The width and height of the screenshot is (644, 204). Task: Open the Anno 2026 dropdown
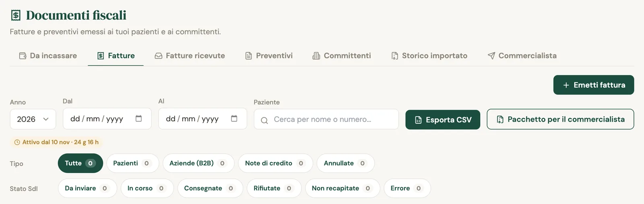pyautogui.click(x=33, y=119)
